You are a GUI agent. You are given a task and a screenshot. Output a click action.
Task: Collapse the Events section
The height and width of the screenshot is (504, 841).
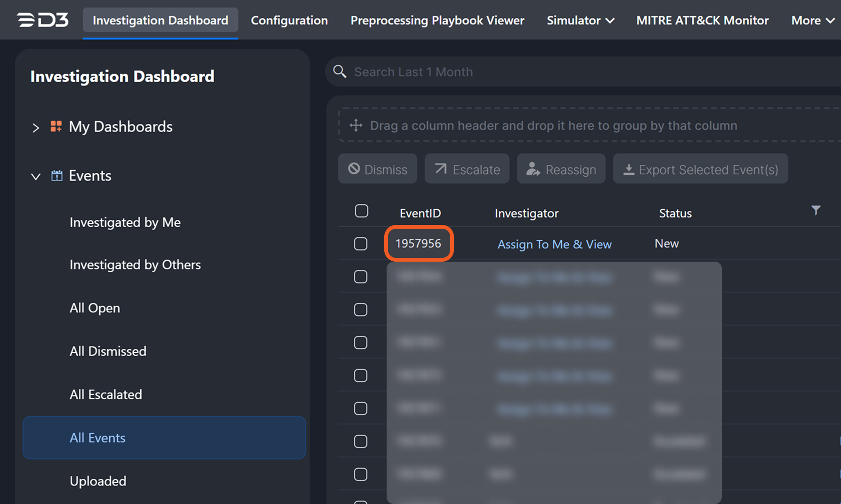tap(36, 176)
